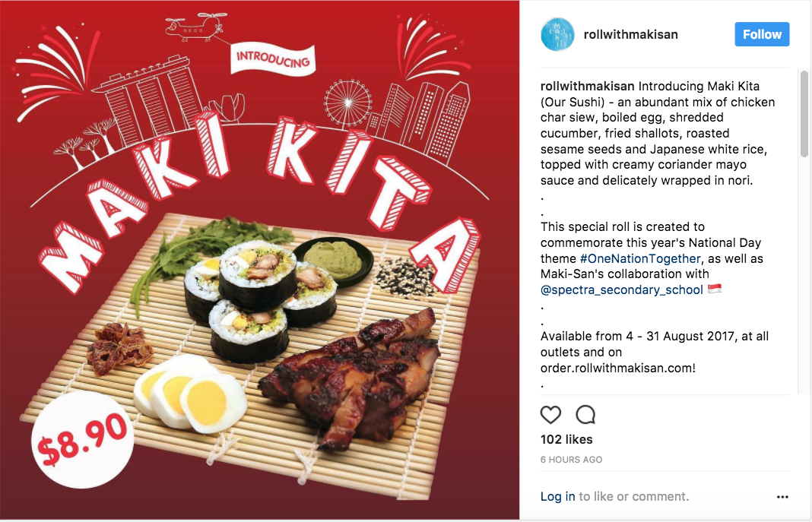Image resolution: width=812 pixels, height=522 pixels.
Task: Click the Maki Kita post image
Action: coord(259,260)
